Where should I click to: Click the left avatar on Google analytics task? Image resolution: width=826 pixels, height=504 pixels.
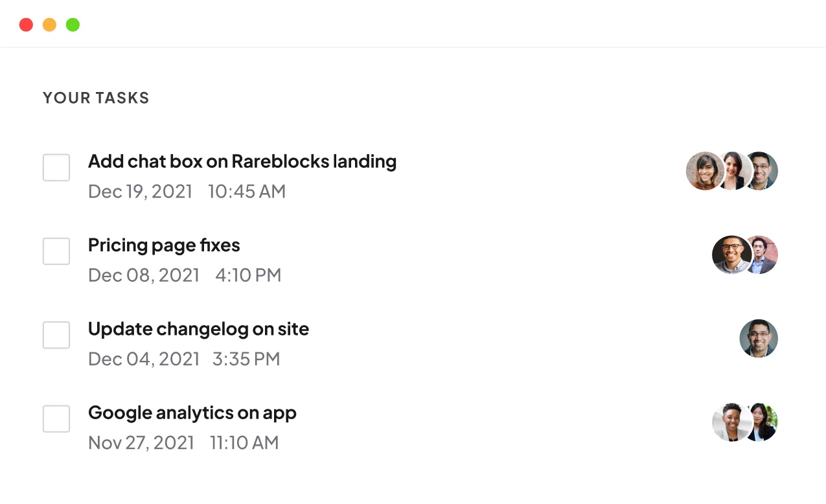point(729,422)
